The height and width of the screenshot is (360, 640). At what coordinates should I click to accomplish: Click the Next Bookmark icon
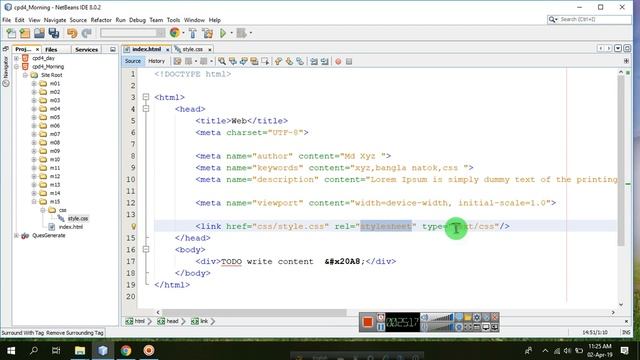pos(289,61)
